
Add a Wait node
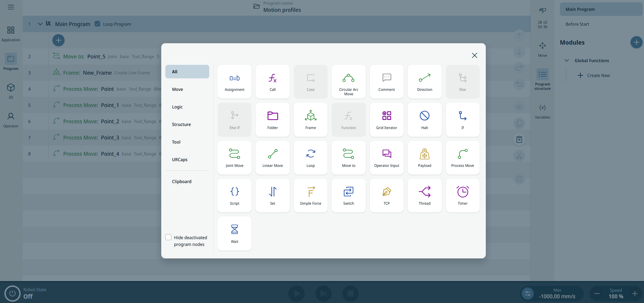tap(234, 233)
